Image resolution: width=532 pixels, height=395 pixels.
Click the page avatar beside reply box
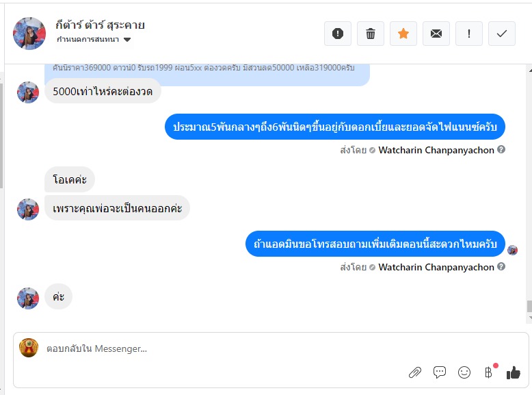pyautogui.click(x=29, y=348)
